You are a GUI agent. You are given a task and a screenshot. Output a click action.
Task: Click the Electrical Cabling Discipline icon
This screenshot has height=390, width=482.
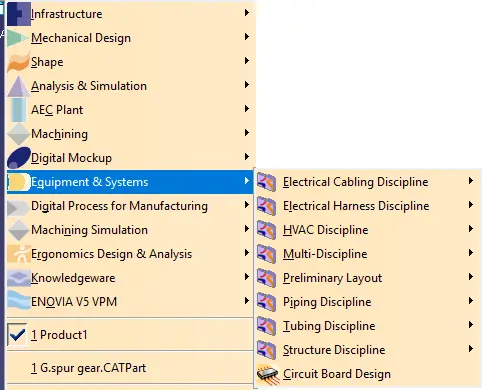pyautogui.click(x=266, y=182)
